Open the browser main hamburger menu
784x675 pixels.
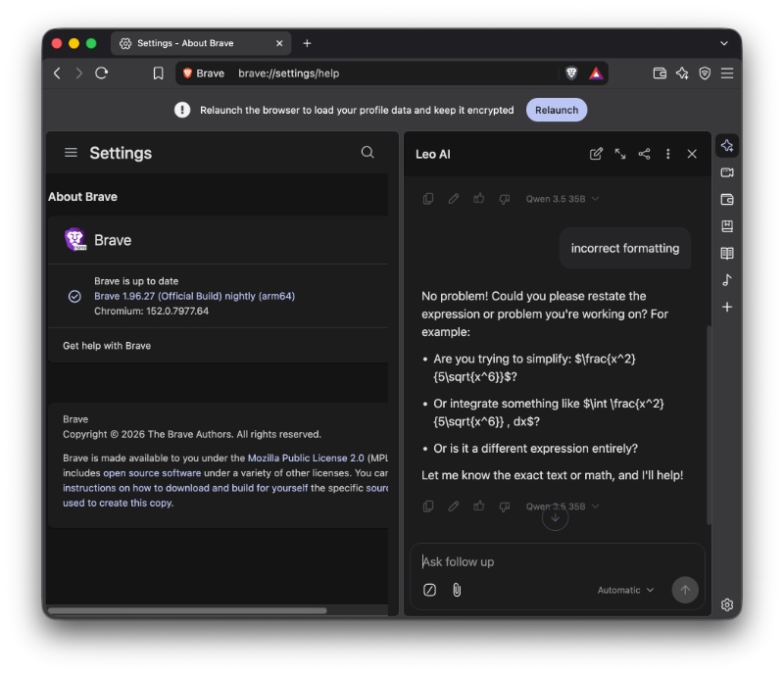(x=727, y=73)
